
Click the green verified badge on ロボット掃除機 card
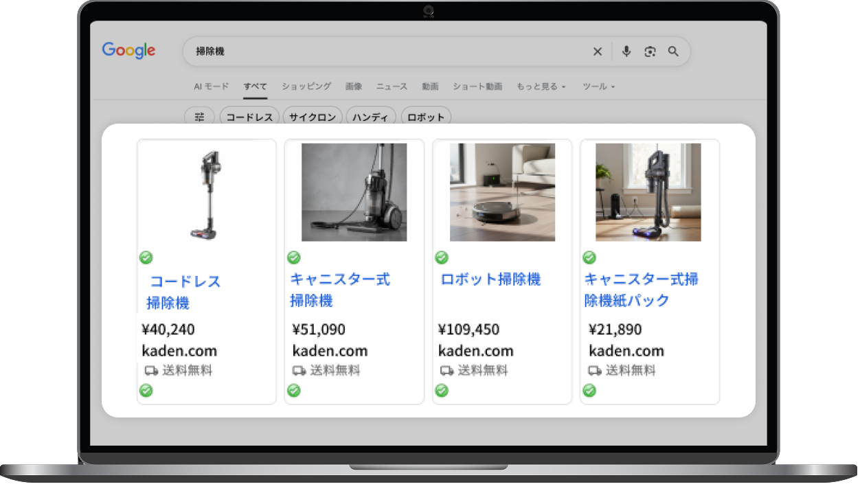click(x=442, y=257)
